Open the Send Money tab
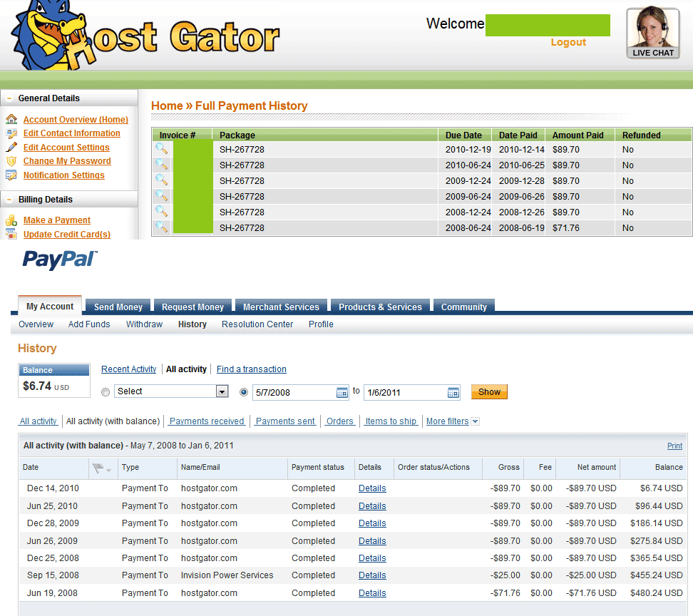The image size is (693, 616). coord(118,307)
